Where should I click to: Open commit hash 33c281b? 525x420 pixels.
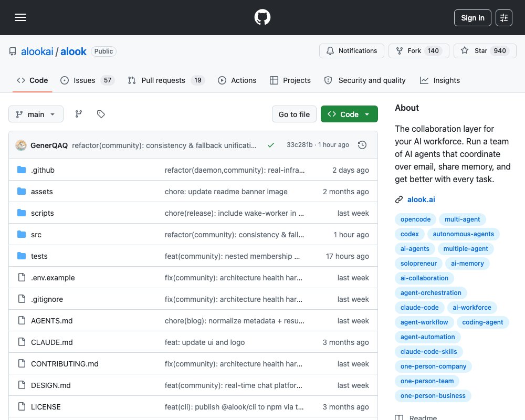(299, 145)
